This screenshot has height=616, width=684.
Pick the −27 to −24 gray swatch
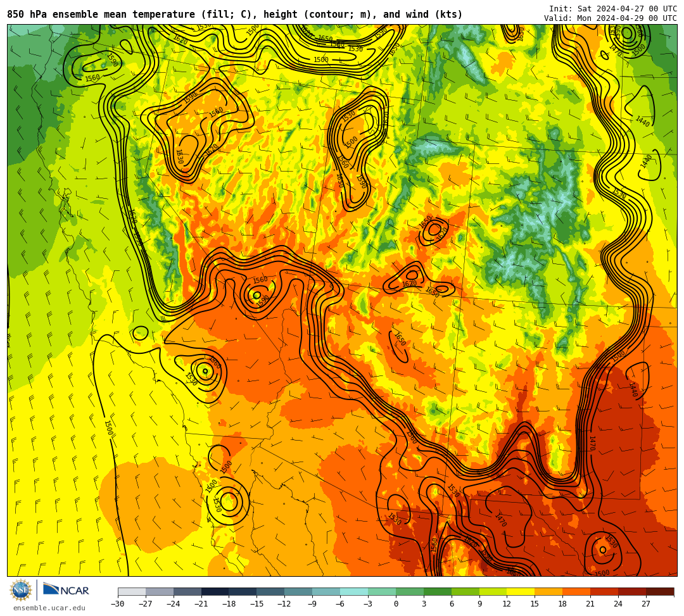coord(160,591)
